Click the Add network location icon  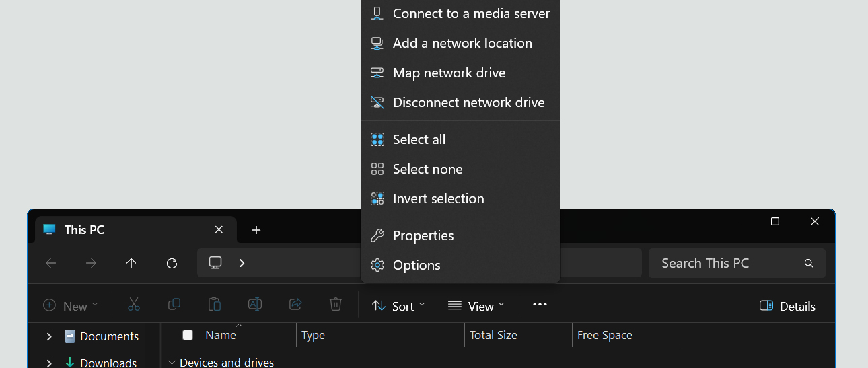(377, 43)
